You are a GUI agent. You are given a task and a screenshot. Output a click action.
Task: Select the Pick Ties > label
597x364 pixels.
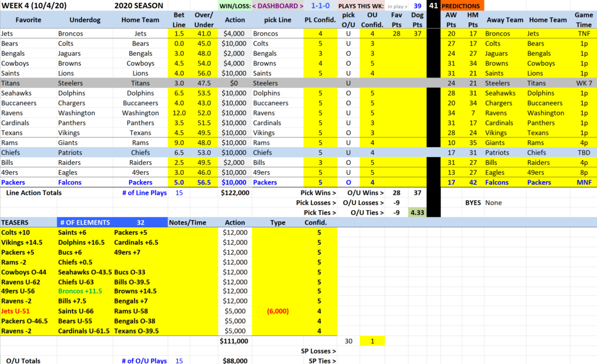pos(319,213)
